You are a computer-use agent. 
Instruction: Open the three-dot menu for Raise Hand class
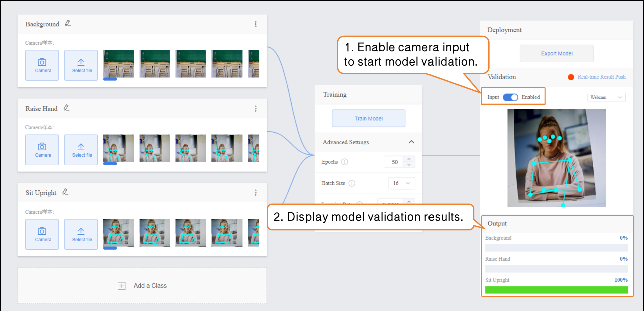[256, 108]
